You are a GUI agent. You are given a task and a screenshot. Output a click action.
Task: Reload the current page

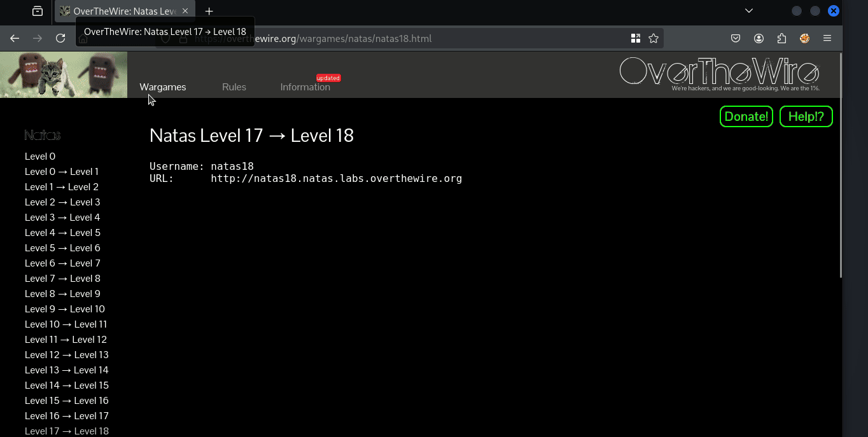(60, 38)
